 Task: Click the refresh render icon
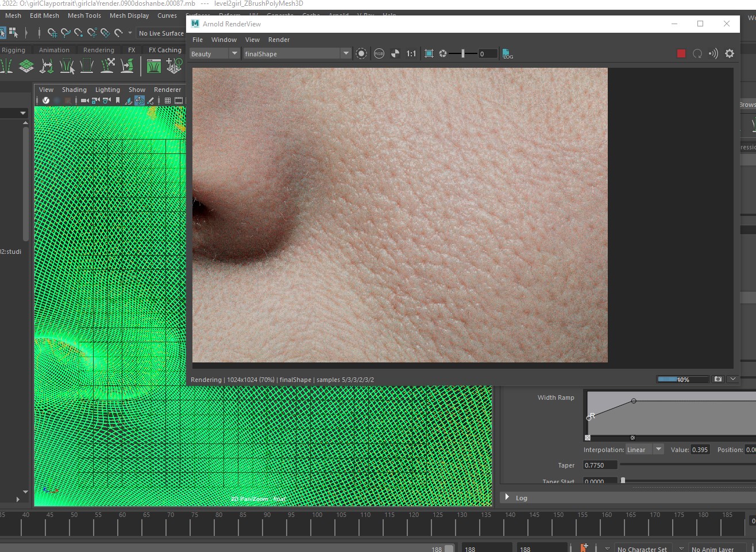click(x=697, y=53)
